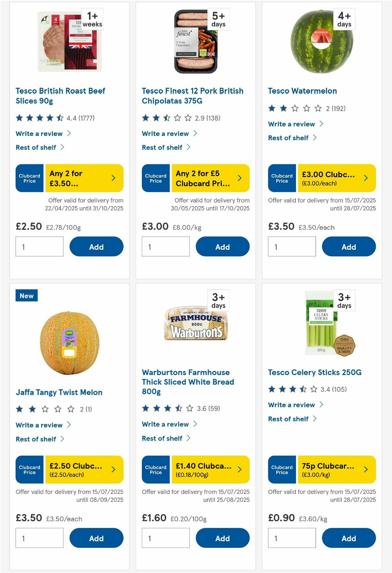This screenshot has width=392, height=573.
Task: Write a review for Pork Chipolatas
Action: coord(165,133)
